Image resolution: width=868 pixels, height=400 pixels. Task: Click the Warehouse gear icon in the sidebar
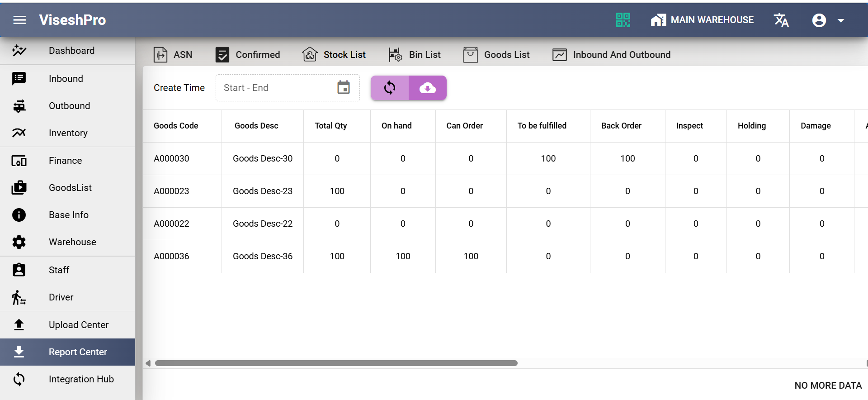[x=19, y=242]
